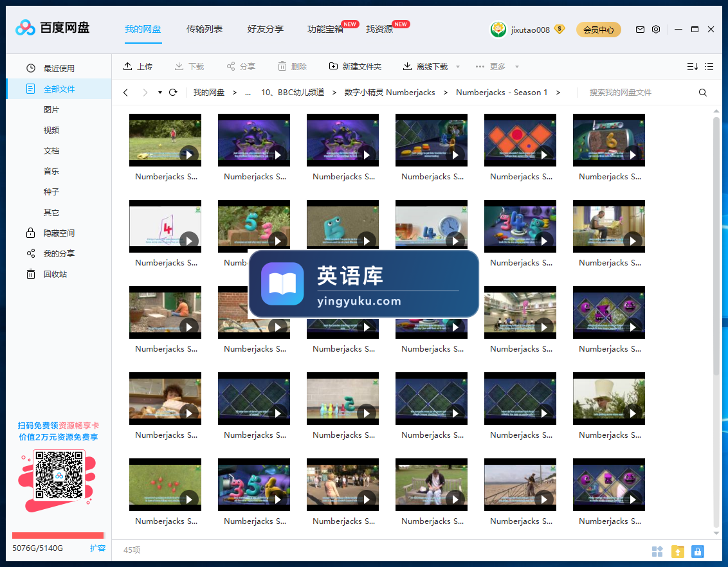The height and width of the screenshot is (567, 728).
Task: Refresh the current folder
Action: pos(173,93)
